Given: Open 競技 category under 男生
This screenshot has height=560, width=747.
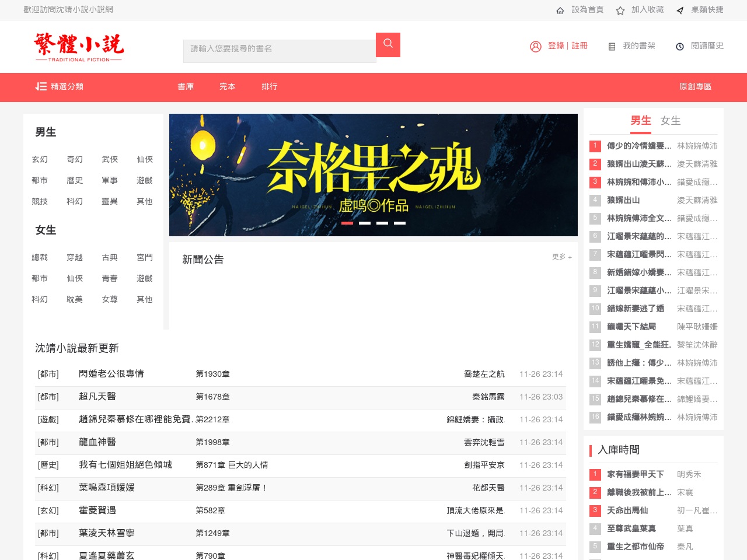Looking at the screenshot, I should click(x=40, y=201).
